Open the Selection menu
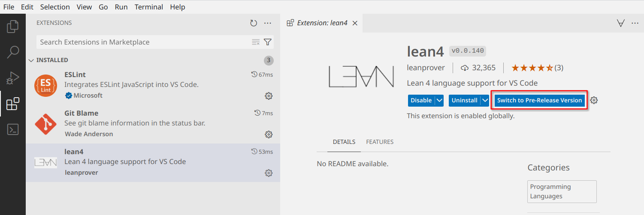The height and width of the screenshot is (215, 644). pos(55,7)
